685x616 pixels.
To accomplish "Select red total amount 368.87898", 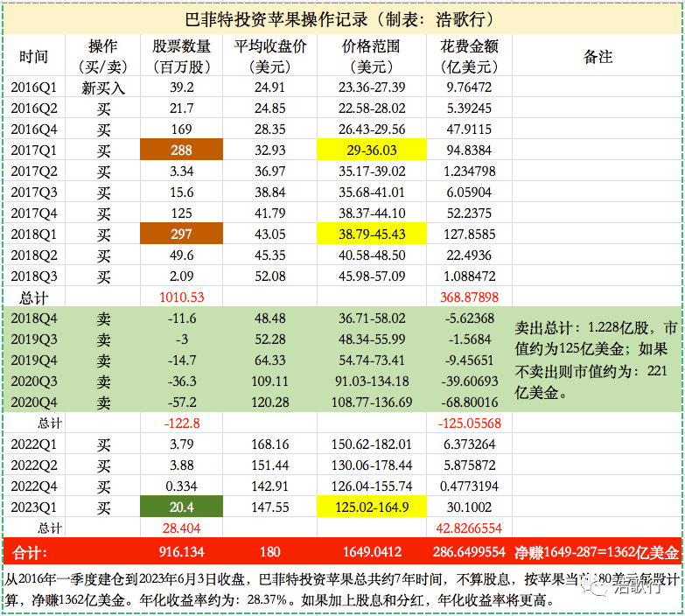I will pos(469,297).
